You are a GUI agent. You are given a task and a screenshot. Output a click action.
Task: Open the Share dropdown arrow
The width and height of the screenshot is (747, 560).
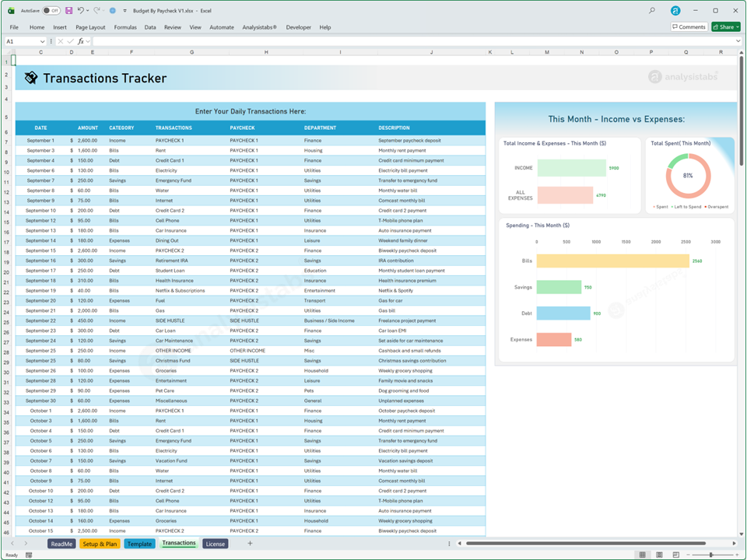point(736,26)
